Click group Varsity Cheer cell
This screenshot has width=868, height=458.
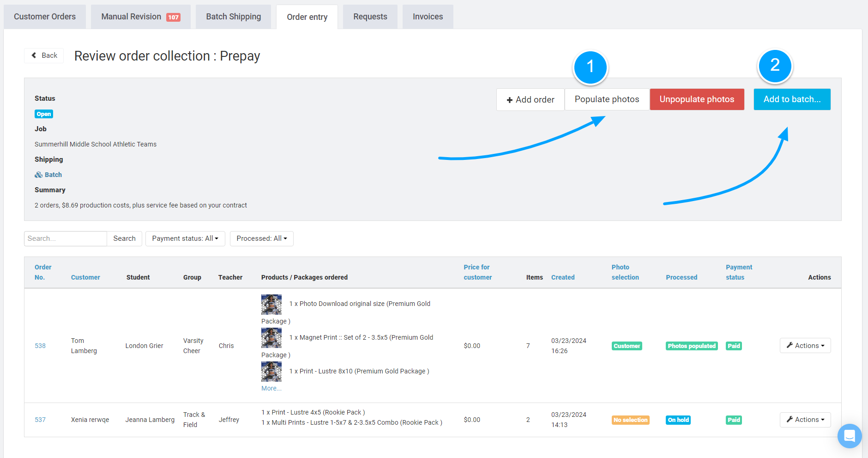pyautogui.click(x=193, y=346)
